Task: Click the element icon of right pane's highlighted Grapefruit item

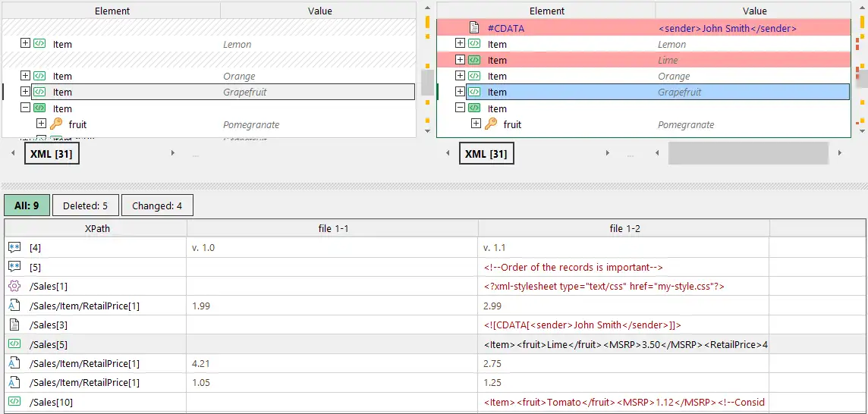Action: click(x=474, y=92)
